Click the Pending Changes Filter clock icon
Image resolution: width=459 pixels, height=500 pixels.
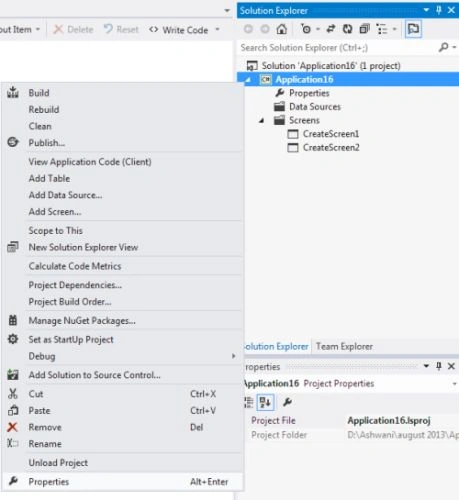[306, 29]
